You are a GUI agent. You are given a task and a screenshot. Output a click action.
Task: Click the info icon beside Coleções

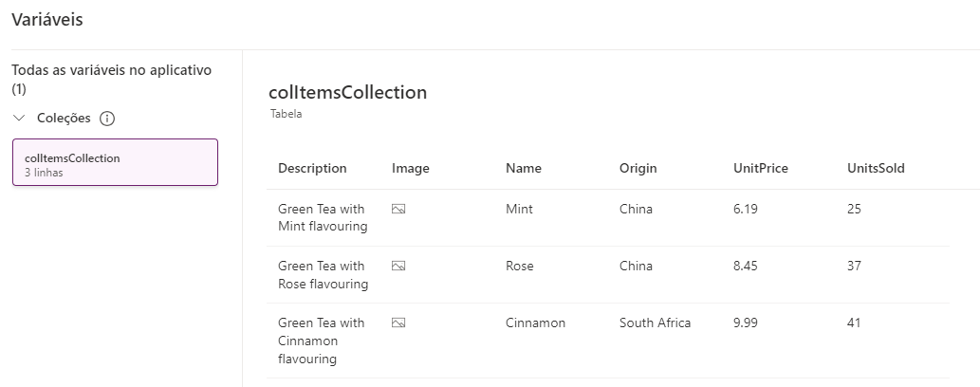(107, 119)
